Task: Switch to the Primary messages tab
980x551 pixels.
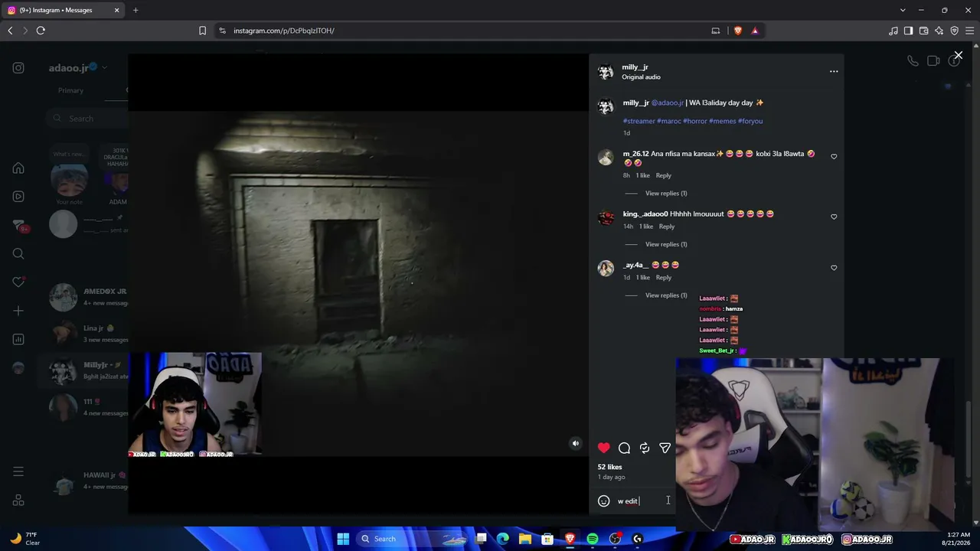Action: (x=70, y=90)
